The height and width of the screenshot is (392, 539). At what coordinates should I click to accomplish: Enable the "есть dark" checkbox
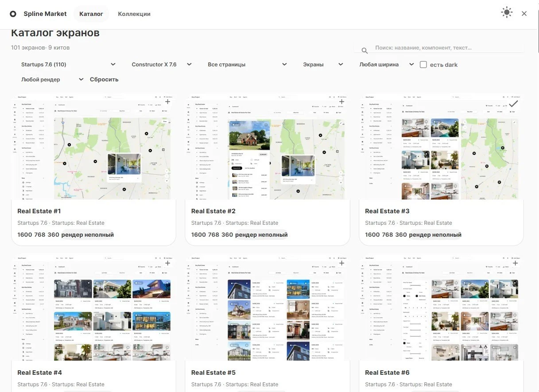coord(423,65)
